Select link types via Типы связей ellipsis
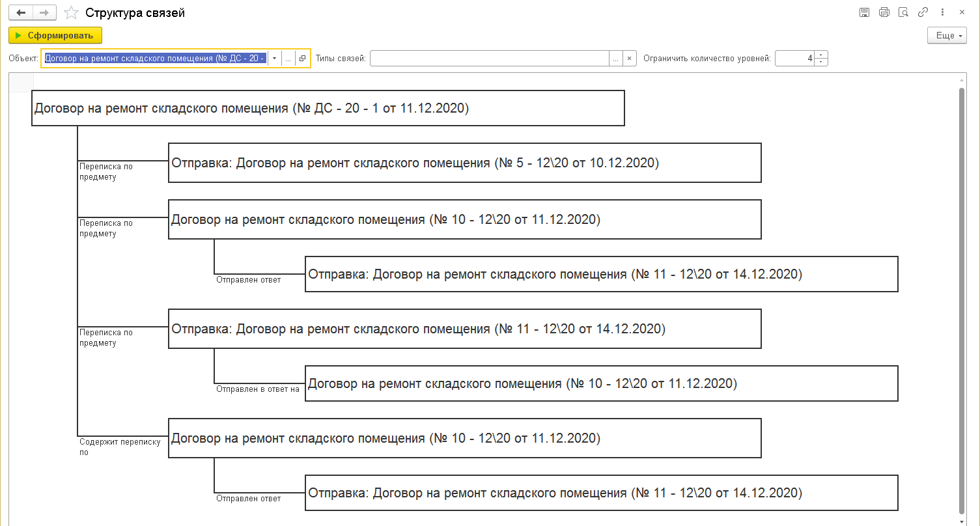Image resolution: width=980 pixels, height=526 pixels. point(615,58)
